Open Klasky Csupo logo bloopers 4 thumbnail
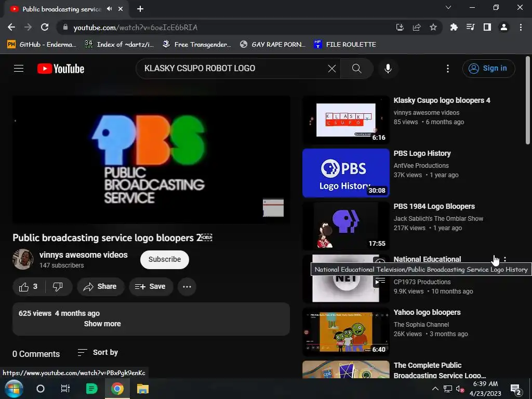 point(345,120)
